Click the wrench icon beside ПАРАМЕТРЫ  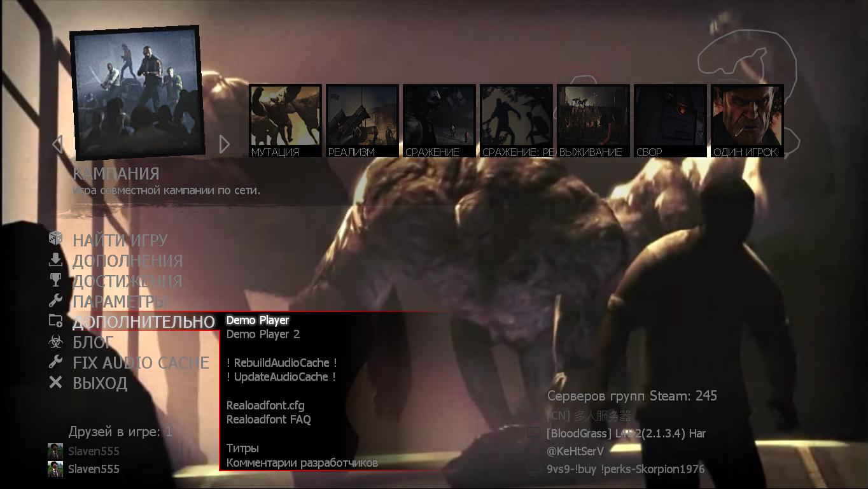[56, 300]
